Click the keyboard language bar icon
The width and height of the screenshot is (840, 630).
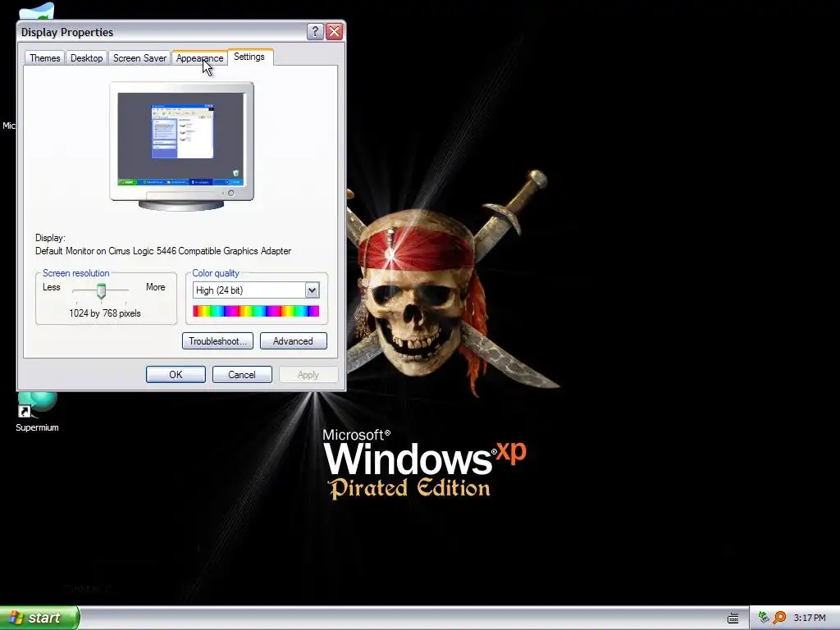pos(733,619)
